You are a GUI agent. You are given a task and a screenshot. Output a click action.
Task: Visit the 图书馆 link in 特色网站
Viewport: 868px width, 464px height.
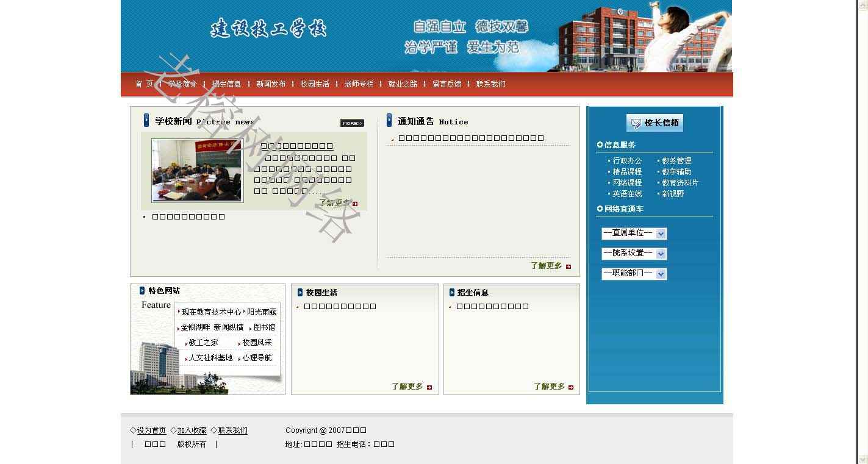click(264, 328)
